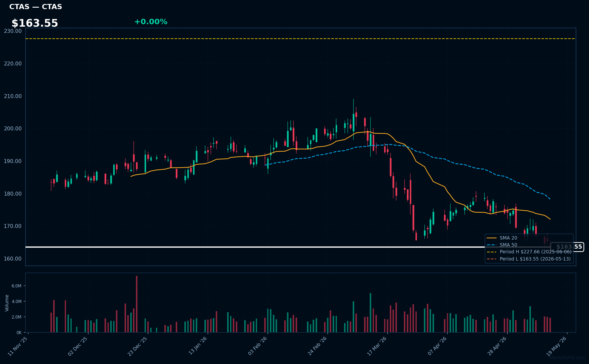Click the white current price horizontal line
Screen dimensions: 589x364
coord(288,247)
